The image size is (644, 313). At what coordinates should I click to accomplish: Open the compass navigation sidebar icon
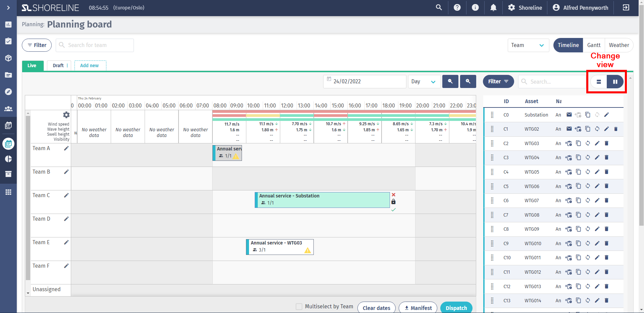click(8, 92)
